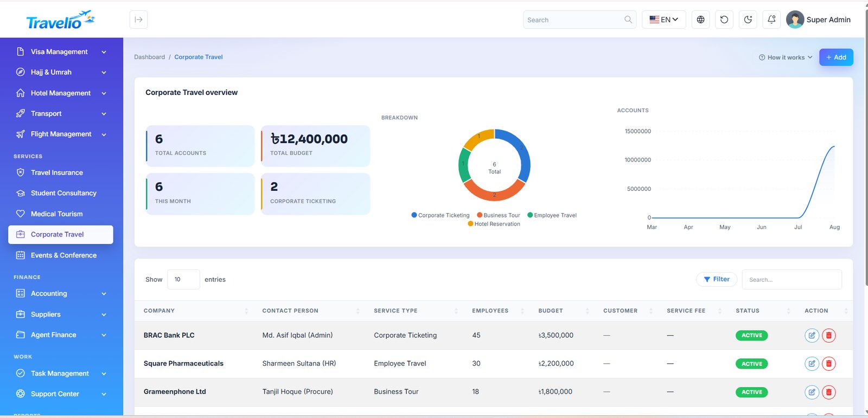Open Student Consultancy in sidebar
Screen dimensions: 868x418
61,193
